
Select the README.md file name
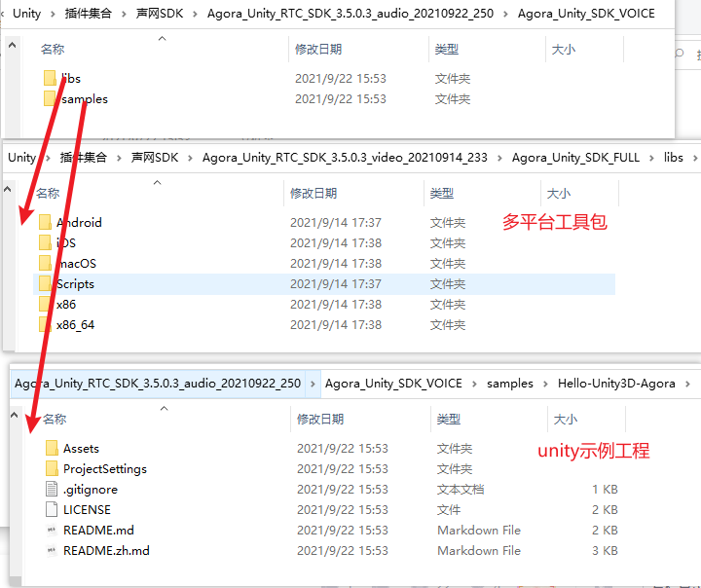(x=98, y=531)
